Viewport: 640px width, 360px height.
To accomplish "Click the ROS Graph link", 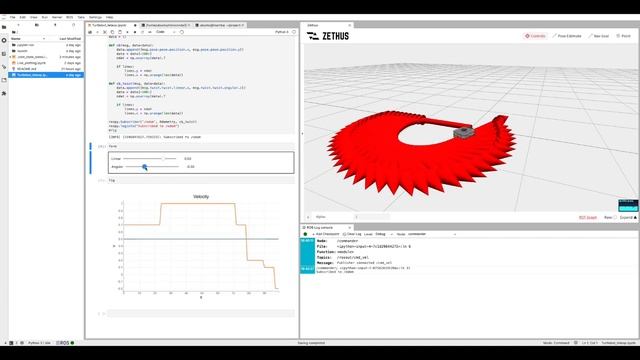I will click(588, 218).
